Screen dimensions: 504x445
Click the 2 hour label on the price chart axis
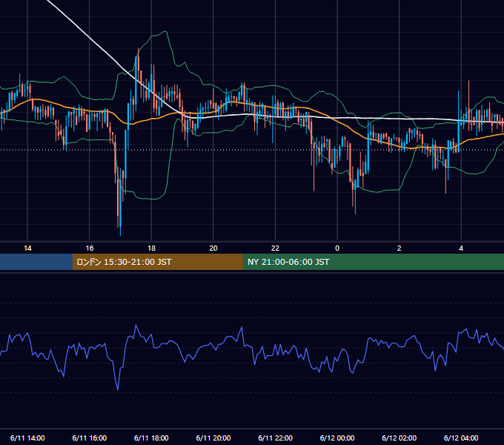(x=399, y=248)
